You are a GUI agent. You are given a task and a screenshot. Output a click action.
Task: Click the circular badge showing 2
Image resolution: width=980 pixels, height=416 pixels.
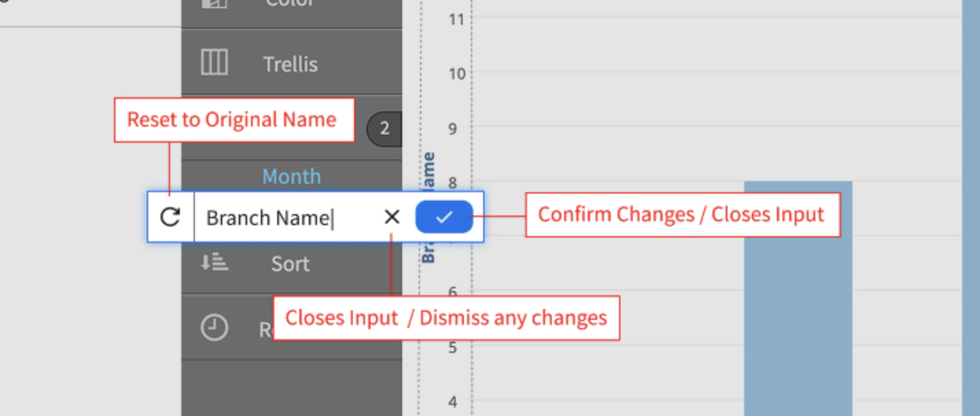coord(385,128)
